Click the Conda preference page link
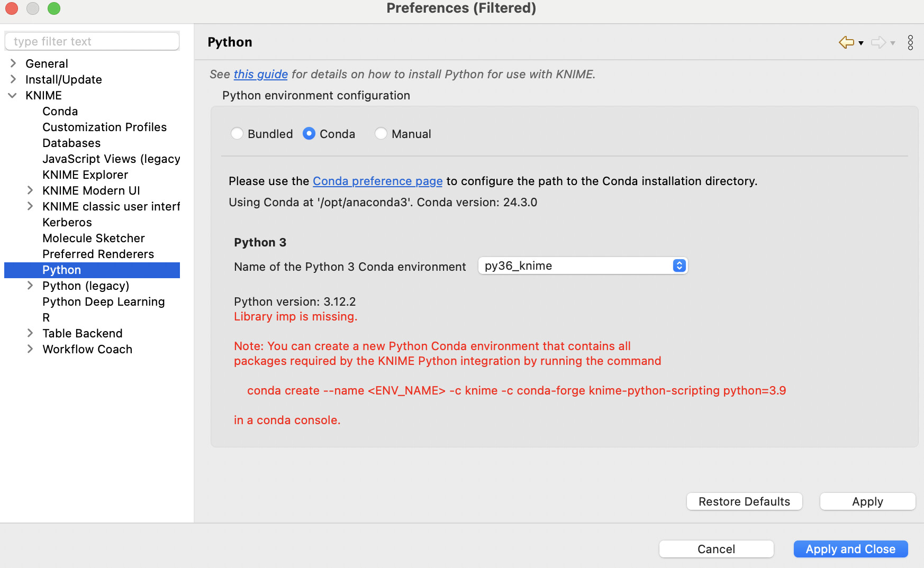This screenshot has width=924, height=568. click(x=377, y=181)
